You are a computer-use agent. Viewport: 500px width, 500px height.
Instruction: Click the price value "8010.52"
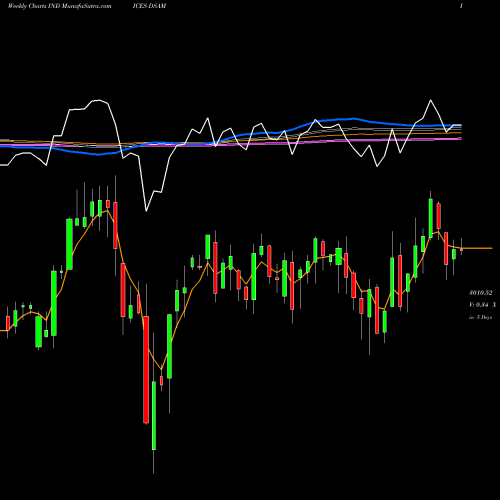point(481,293)
